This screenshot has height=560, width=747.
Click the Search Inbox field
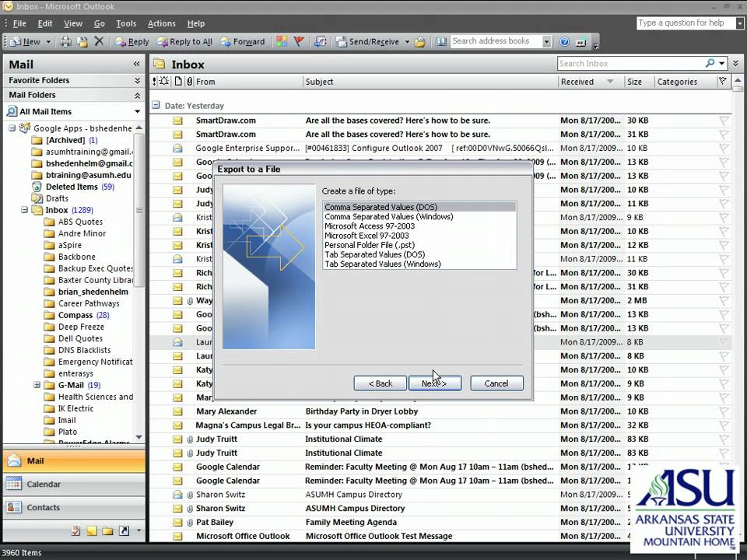click(631, 63)
